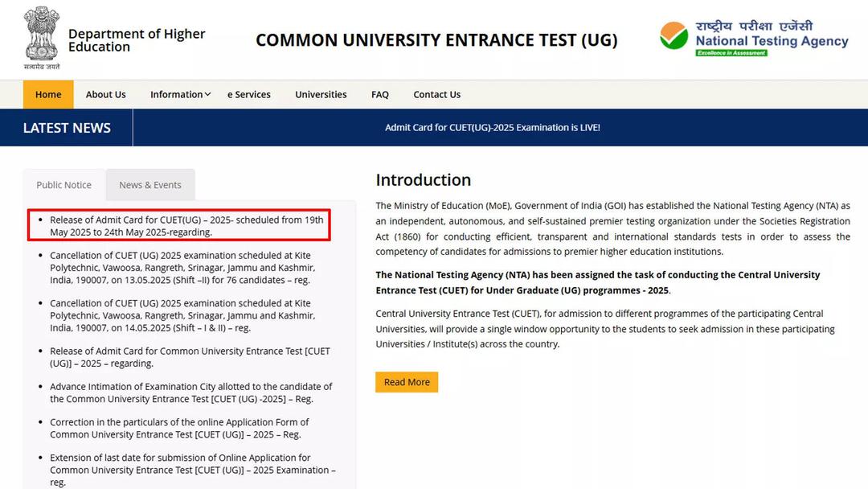The image size is (868, 489).
Task: Click the Admit Card is LIVE news ticker
Action: click(492, 127)
